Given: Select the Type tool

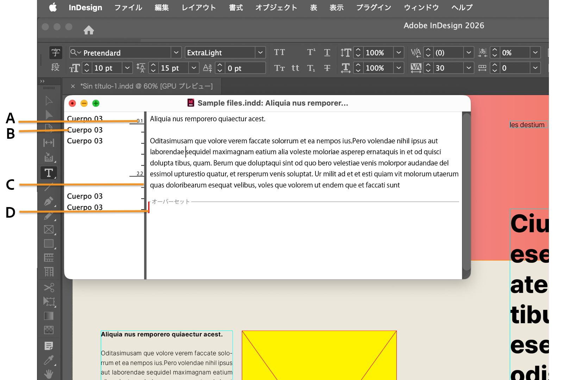Looking at the screenshot, I should click(x=49, y=173).
